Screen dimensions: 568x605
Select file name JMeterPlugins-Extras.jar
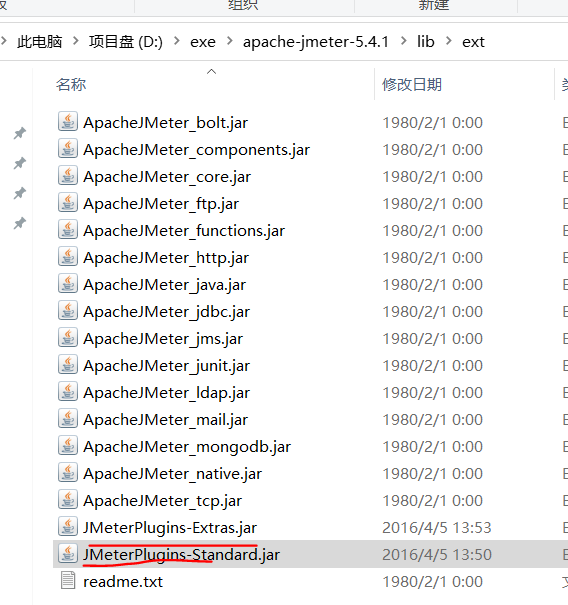(x=170, y=528)
